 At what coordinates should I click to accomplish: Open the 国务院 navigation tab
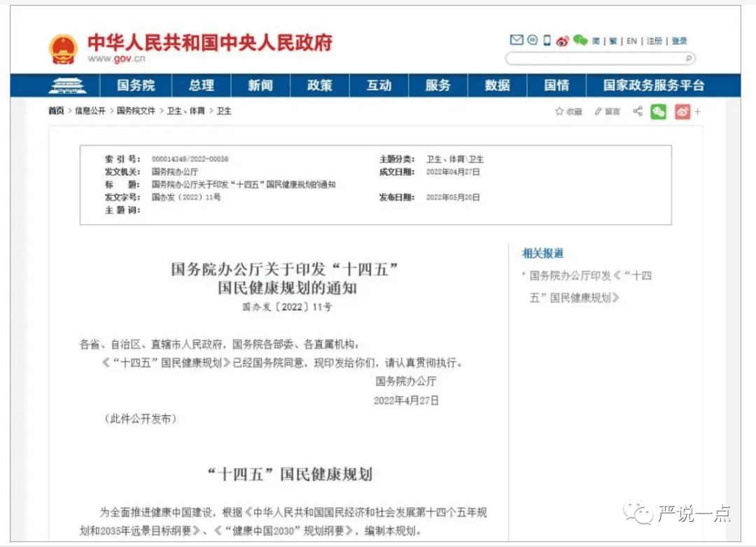[136, 85]
